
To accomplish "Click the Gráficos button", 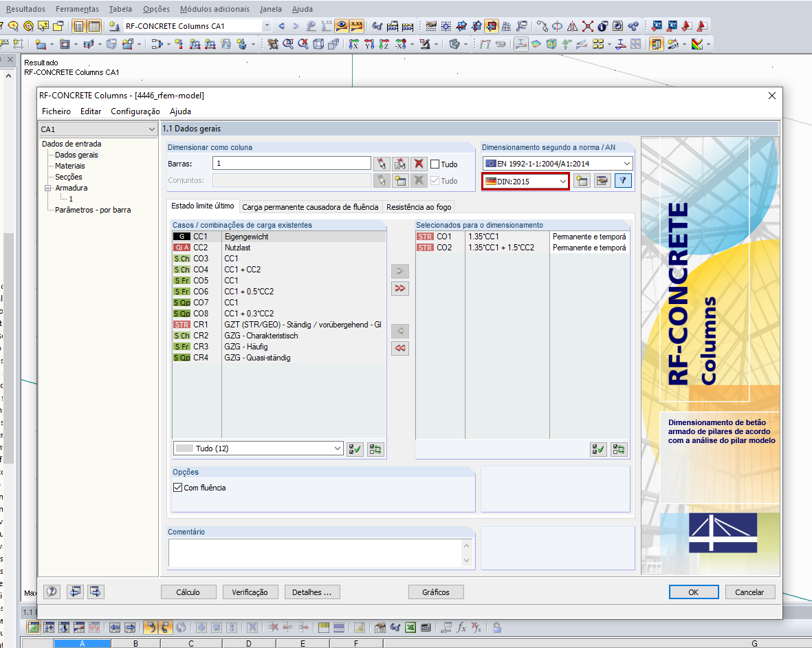I will [x=435, y=592].
